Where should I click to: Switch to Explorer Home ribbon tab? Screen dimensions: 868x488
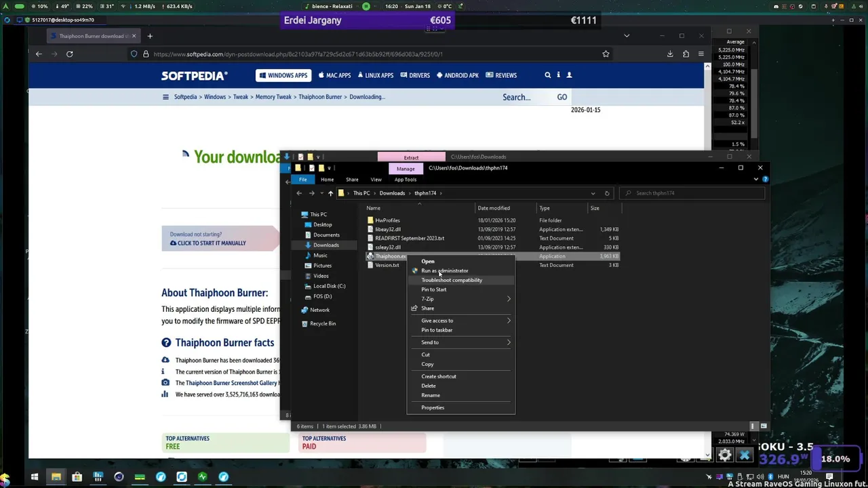[327, 180]
